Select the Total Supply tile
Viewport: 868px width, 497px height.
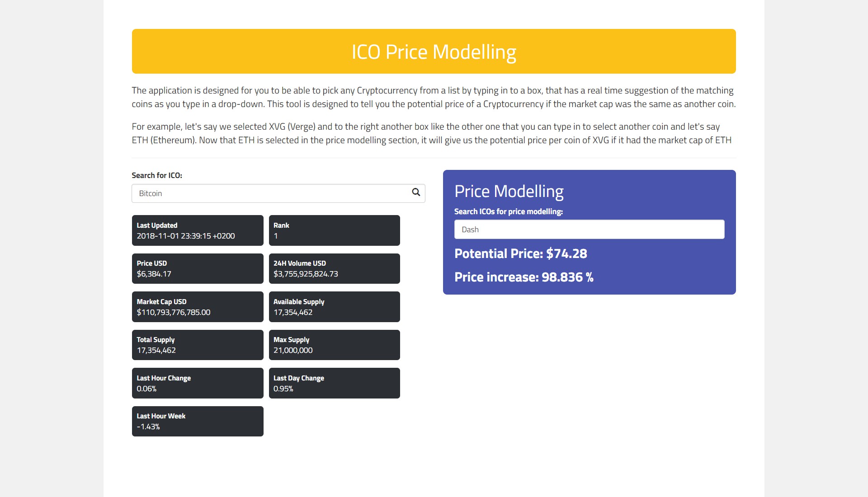click(x=198, y=345)
